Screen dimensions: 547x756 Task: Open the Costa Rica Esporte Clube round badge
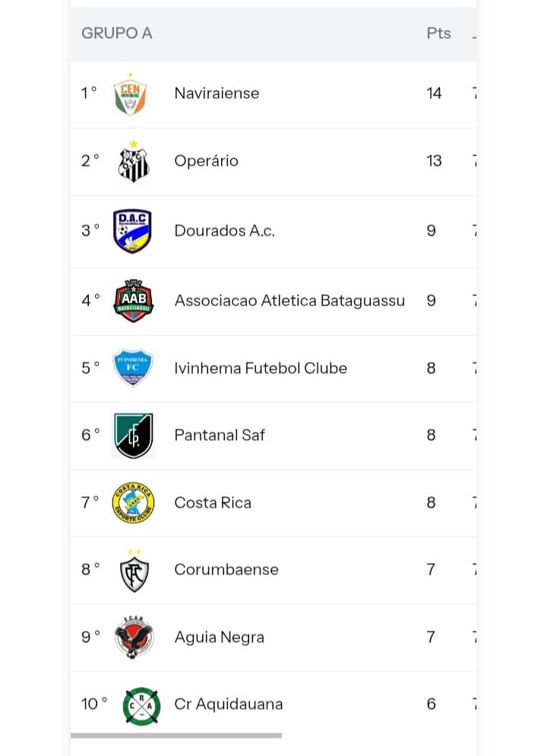click(x=133, y=503)
